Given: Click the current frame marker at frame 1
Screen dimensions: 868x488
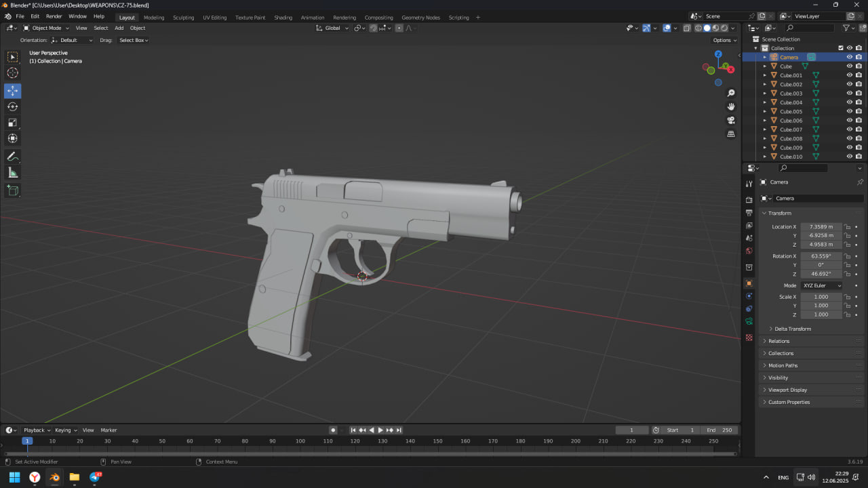Looking at the screenshot, I should [27, 441].
